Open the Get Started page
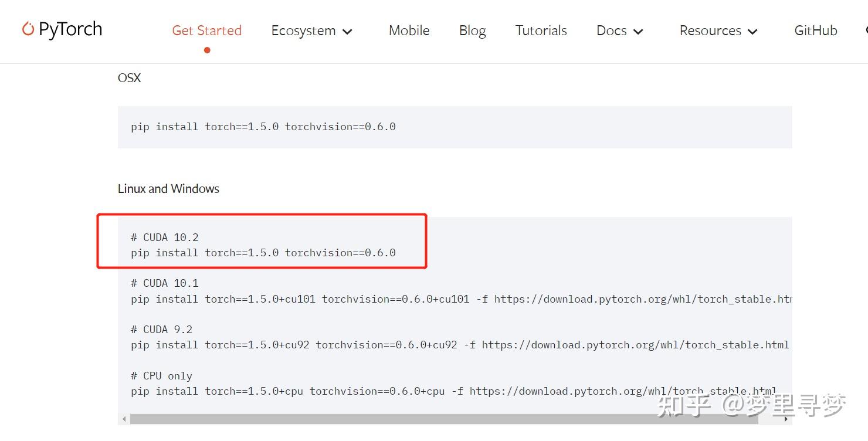This screenshot has height=441, width=868. pos(206,30)
